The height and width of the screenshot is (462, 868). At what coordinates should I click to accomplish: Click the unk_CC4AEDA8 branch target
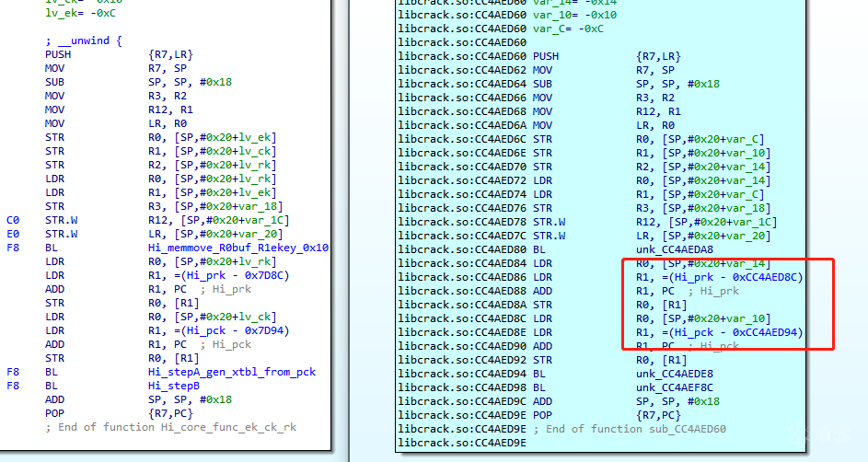click(x=675, y=249)
